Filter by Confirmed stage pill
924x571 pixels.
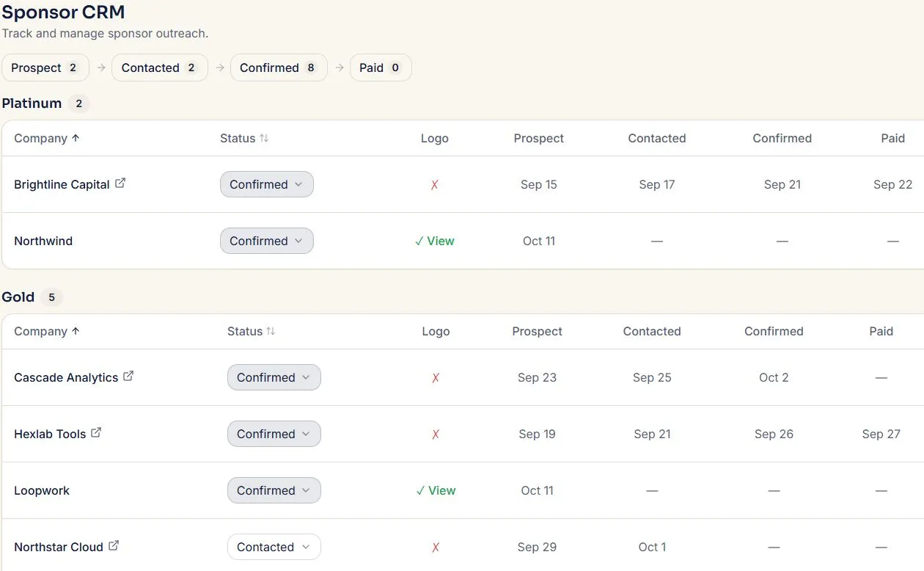tap(279, 68)
